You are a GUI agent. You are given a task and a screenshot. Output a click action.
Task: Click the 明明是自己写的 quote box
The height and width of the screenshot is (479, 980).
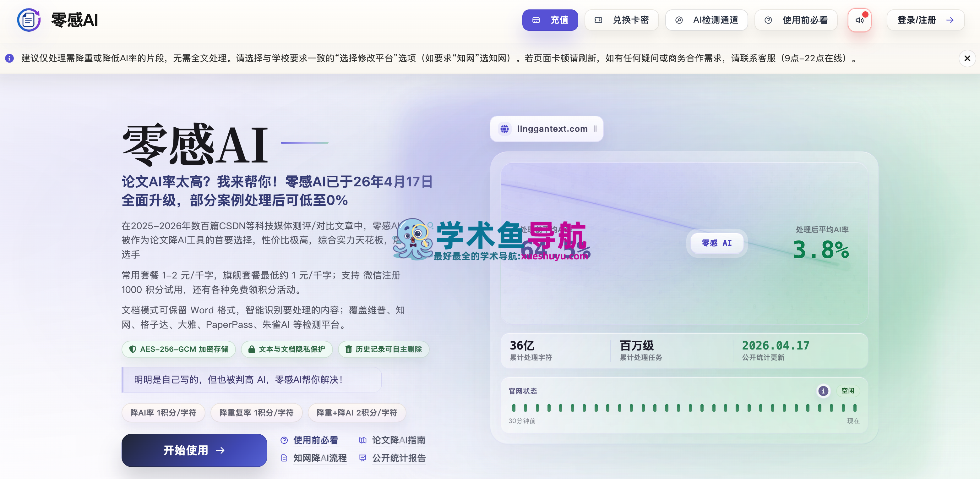coord(252,380)
